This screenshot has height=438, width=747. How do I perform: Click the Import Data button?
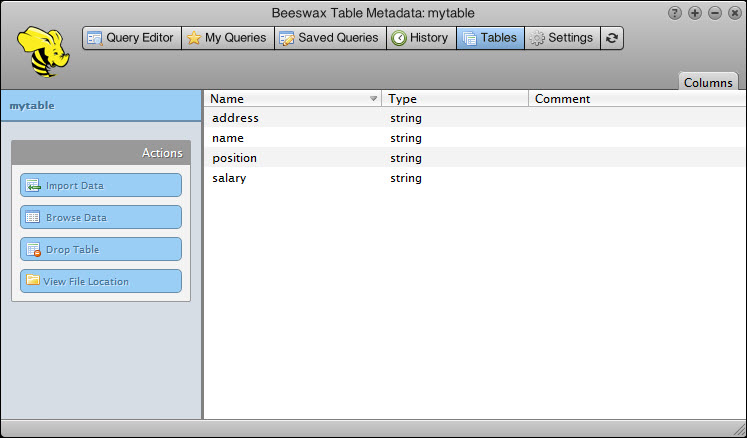click(101, 185)
